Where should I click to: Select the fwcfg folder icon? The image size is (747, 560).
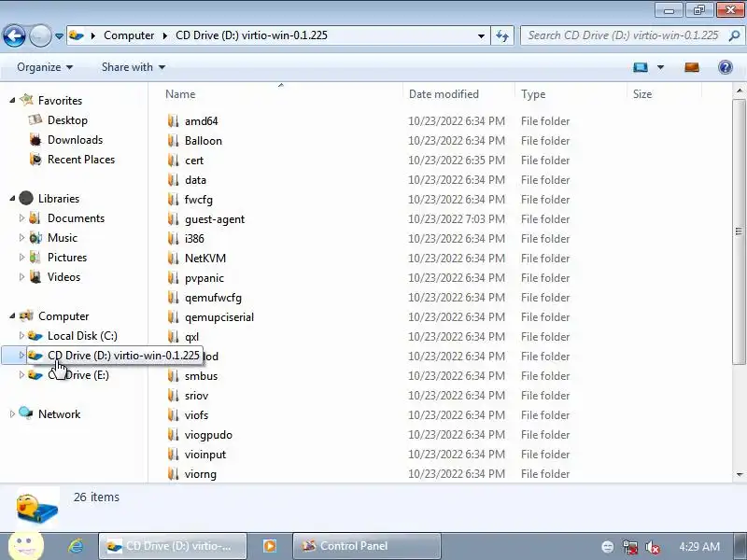[x=174, y=199]
